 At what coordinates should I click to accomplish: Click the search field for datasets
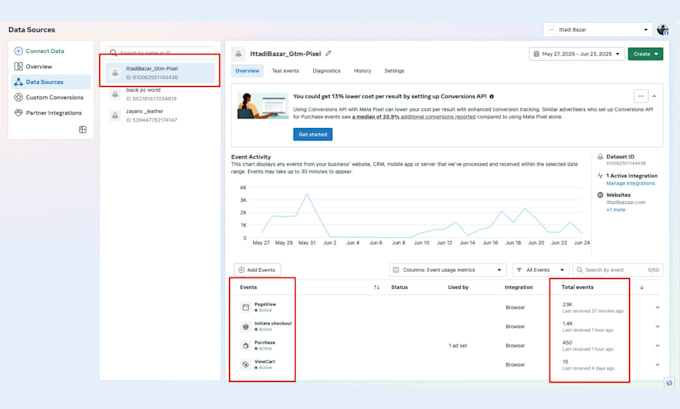(x=160, y=52)
